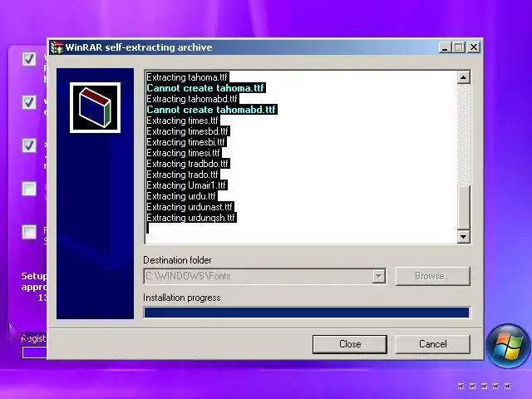532x399 pixels.
Task: Click the 'Installation progress' label
Action: pyautogui.click(x=182, y=298)
